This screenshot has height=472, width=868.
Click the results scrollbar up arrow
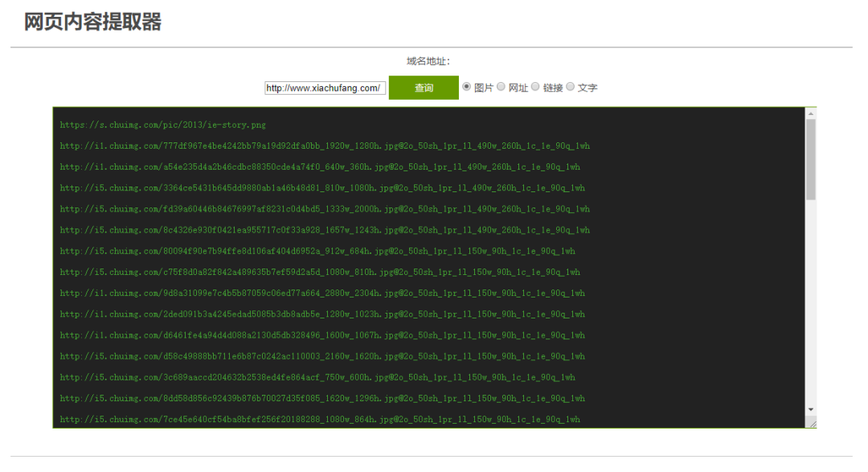point(810,114)
